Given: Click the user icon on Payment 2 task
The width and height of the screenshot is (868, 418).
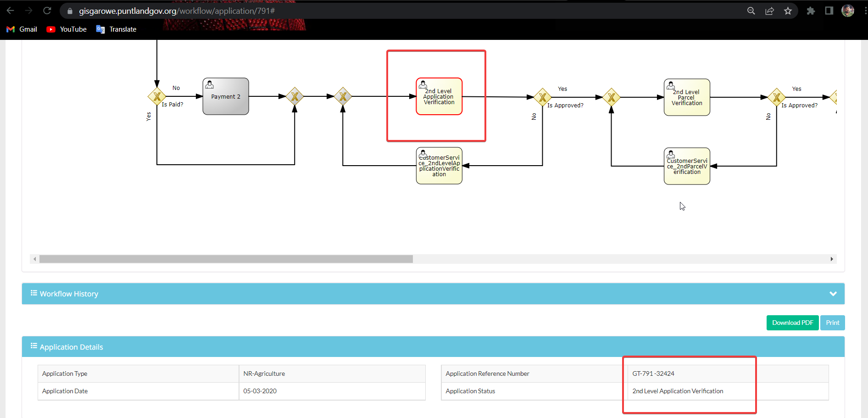Looking at the screenshot, I should (x=210, y=85).
